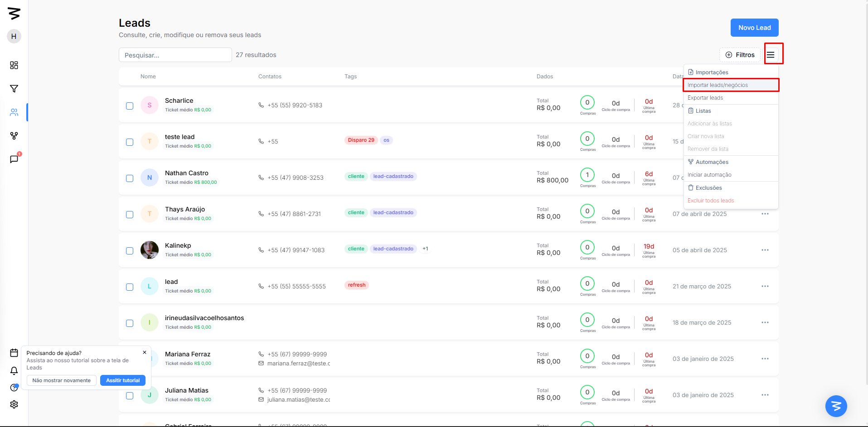Click the N avatar of Nathan Castro
This screenshot has height=427, width=868.
[150, 178]
